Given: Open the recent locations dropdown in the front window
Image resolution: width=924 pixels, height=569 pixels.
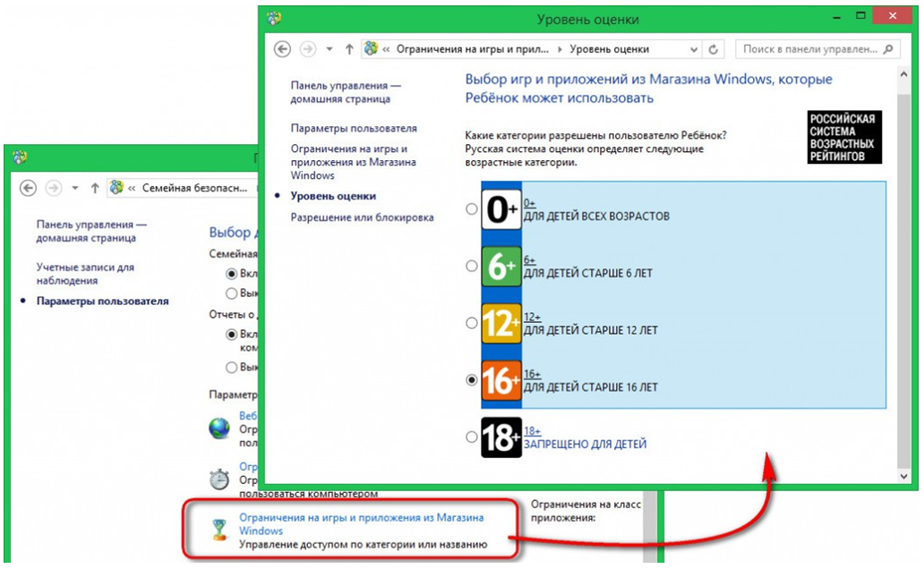Looking at the screenshot, I should 329,49.
